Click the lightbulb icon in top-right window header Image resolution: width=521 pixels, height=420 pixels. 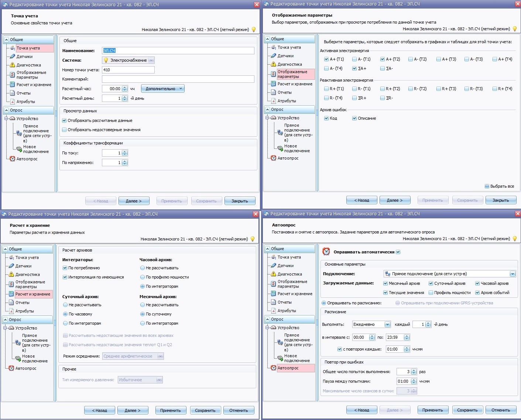coord(515,29)
